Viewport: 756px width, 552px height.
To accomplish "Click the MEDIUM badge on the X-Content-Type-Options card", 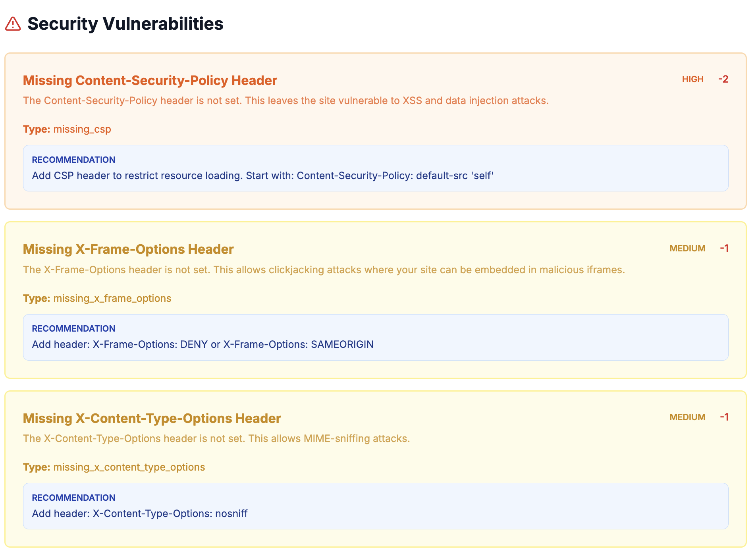I will 687,417.
